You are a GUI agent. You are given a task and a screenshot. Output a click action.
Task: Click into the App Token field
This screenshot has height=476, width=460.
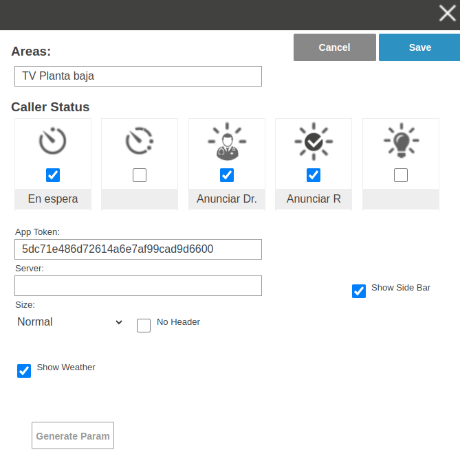point(138,249)
